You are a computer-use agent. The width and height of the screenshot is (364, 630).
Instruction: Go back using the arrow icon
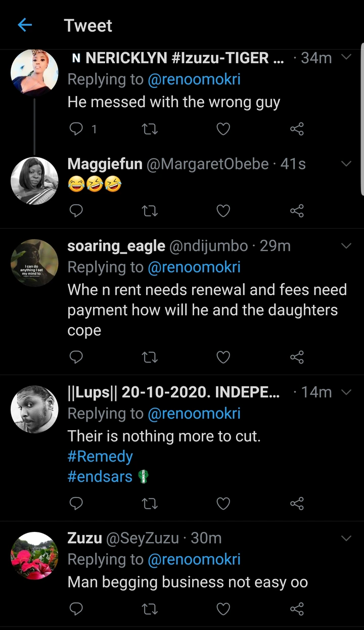tap(25, 25)
